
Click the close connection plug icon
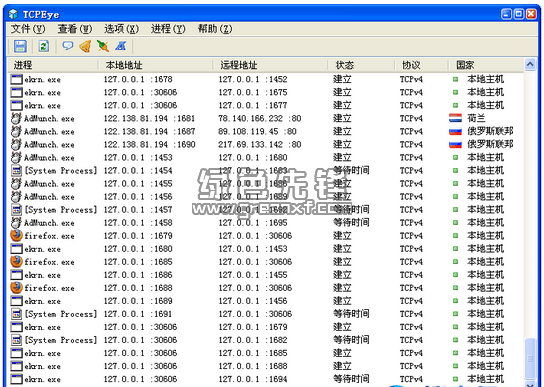pyautogui.click(x=103, y=46)
